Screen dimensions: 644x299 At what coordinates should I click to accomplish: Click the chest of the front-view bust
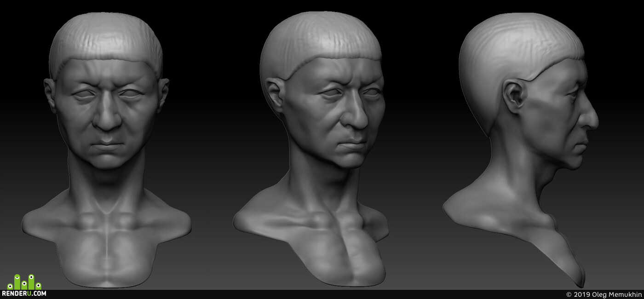pyautogui.click(x=107, y=248)
